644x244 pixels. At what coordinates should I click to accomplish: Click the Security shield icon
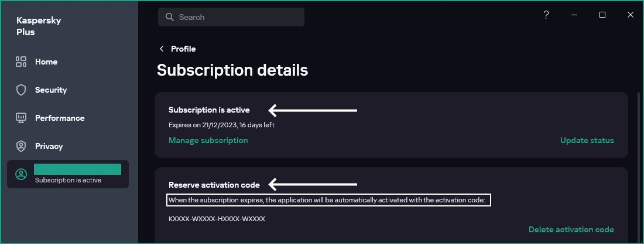click(21, 90)
